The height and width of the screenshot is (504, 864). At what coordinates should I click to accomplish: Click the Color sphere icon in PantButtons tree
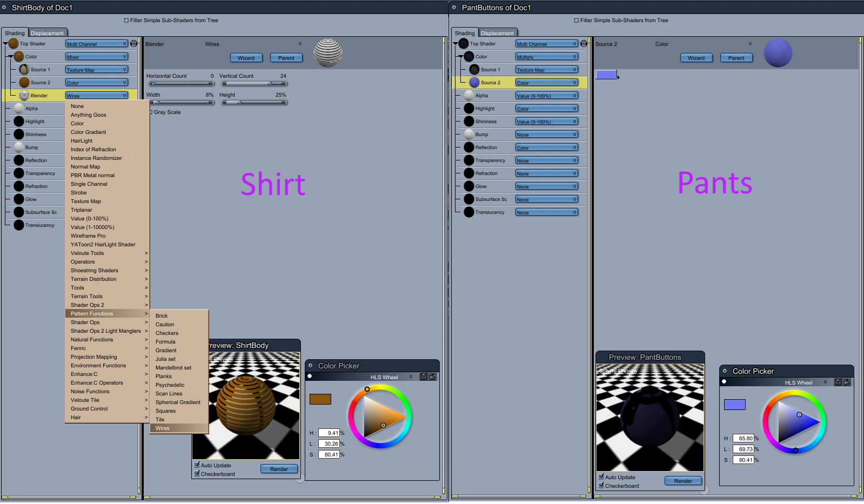469,56
